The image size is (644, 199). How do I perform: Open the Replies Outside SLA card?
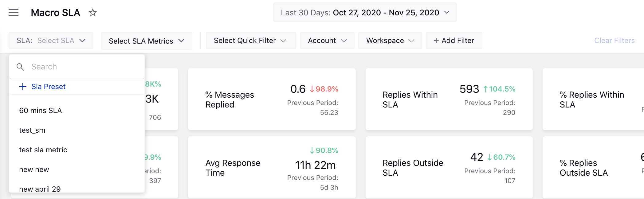449,167
